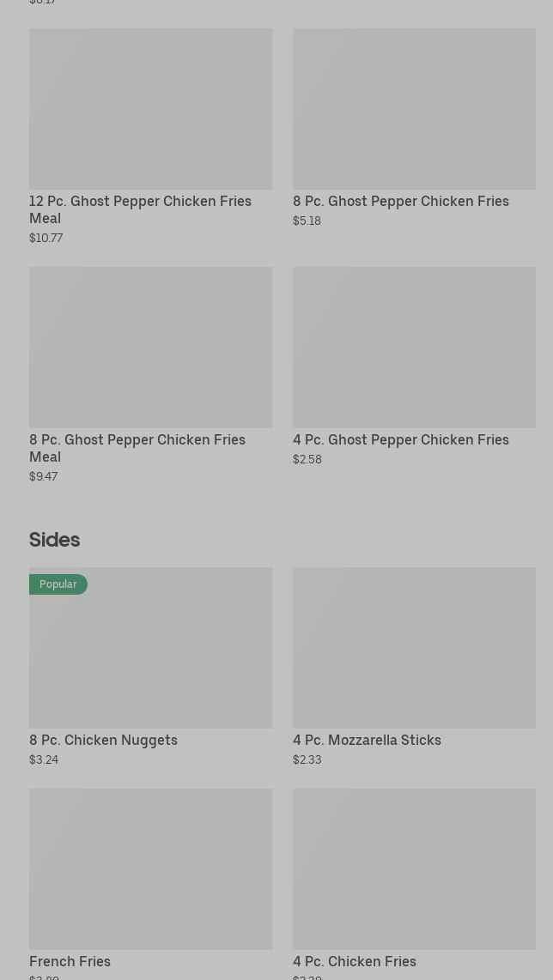Open 4 Pc. Chicken Fries title
The height and width of the screenshot is (980, 553).
click(x=354, y=961)
